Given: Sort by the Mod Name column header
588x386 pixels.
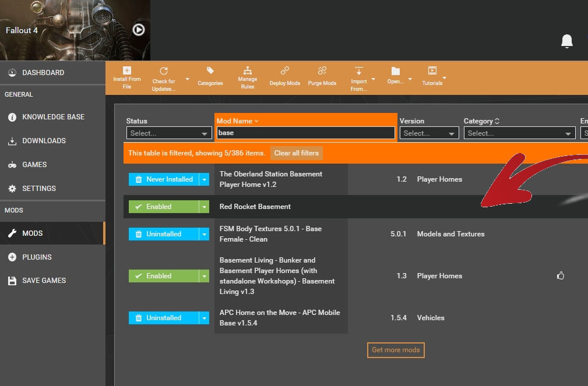Looking at the screenshot, I should pos(237,121).
